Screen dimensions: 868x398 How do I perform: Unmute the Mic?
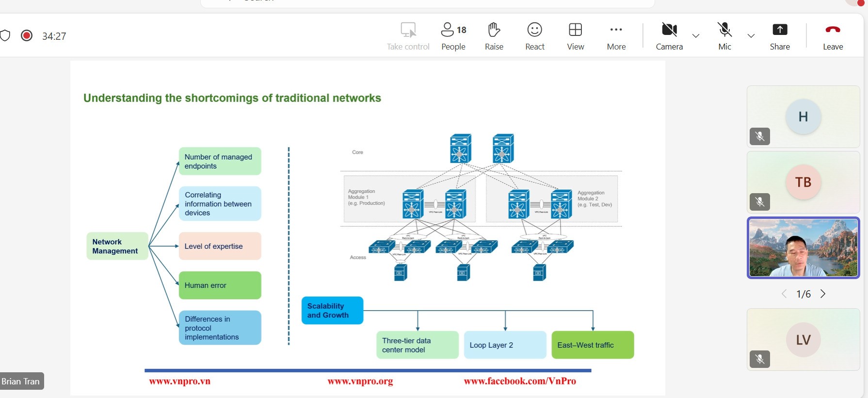pyautogui.click(x=724, y=36)
